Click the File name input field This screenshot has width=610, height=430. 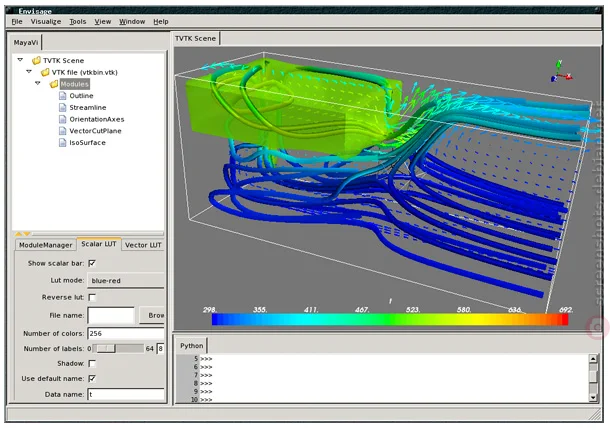pos(111,316)
